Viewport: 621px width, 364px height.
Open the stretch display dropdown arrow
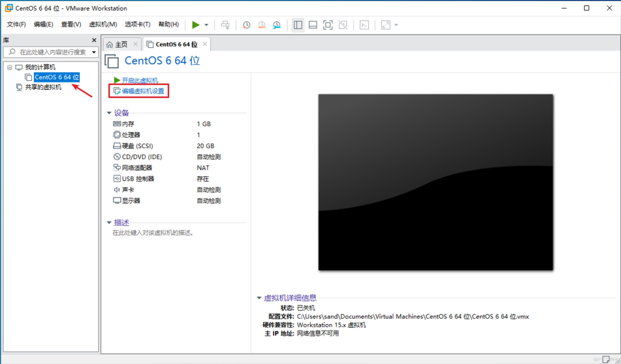[x=396, y=25]
